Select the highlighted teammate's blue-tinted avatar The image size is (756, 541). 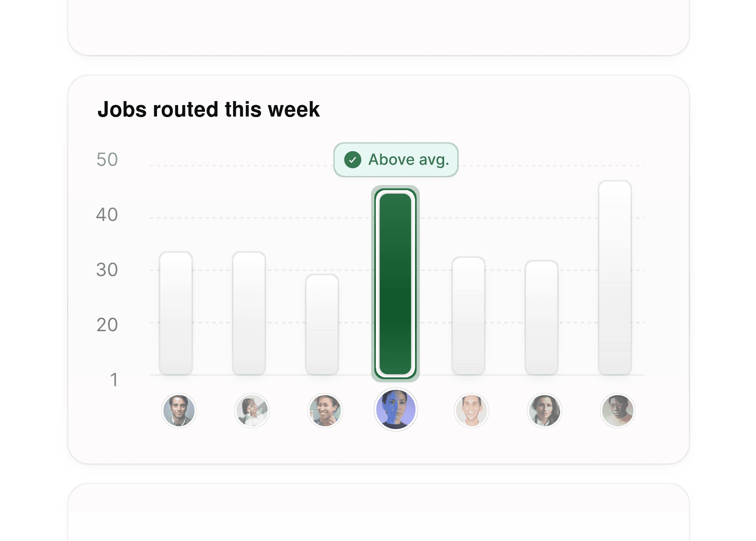396,409
